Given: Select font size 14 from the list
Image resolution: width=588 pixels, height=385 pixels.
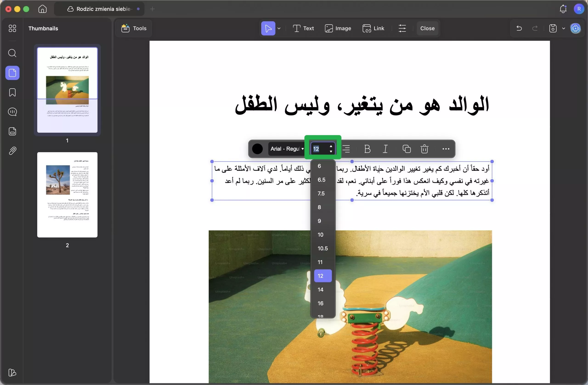Looking at the screenshot, I should [x=320, y=289].
